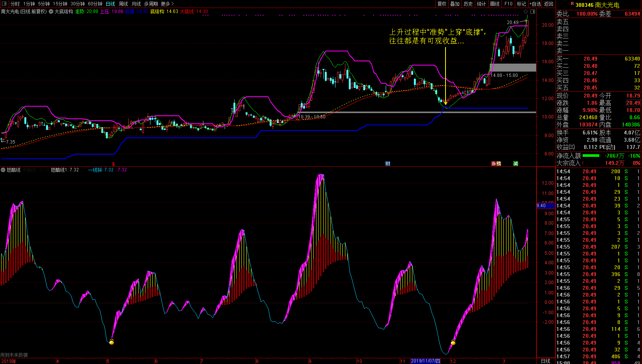The height and width of the screenshot is (364, 642).
Task: Click the right orange signal dot in indicator
Action: click(x=453, y=343)
